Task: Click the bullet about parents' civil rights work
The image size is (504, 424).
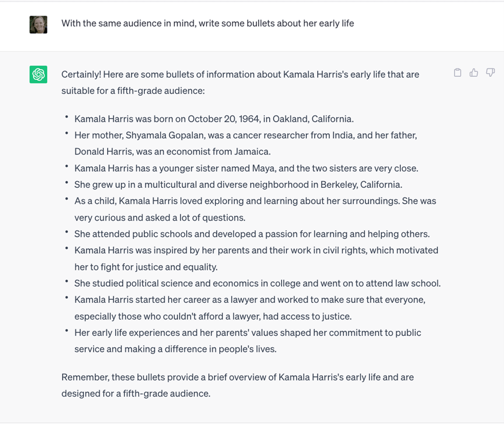Action: [x=256, y=250]
